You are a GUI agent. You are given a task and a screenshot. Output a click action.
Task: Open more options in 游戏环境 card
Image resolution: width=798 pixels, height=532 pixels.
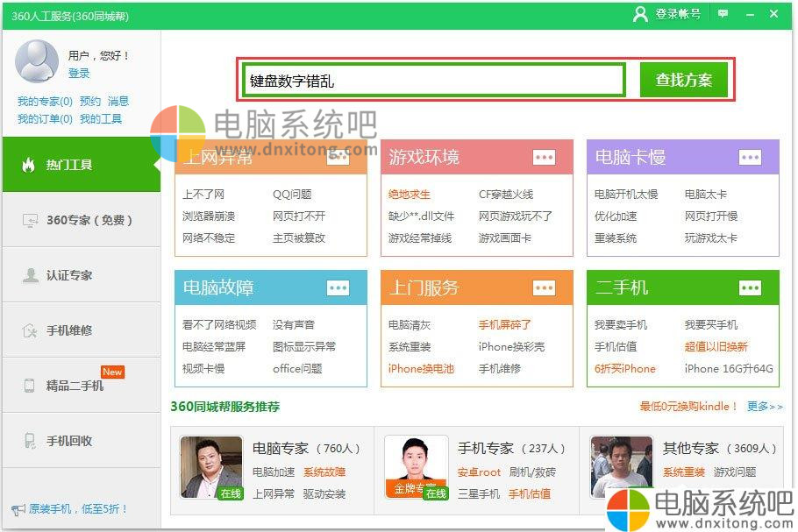pos(544,157)
